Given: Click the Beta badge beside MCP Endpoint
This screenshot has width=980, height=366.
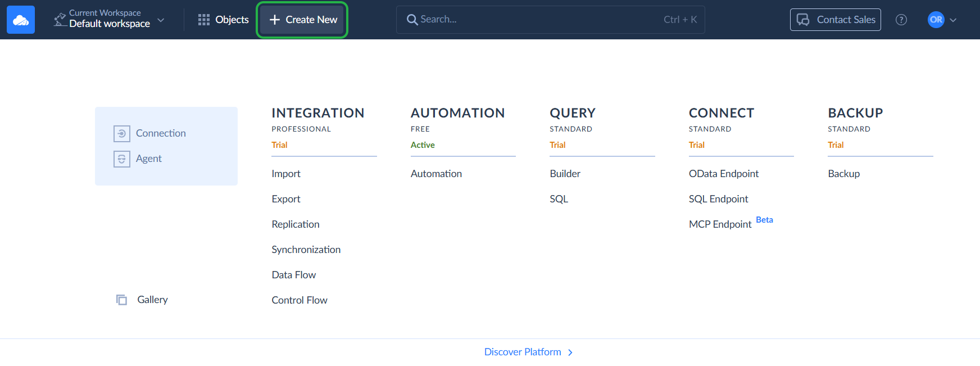Looking at the screenshot, I should click(765, 220).
